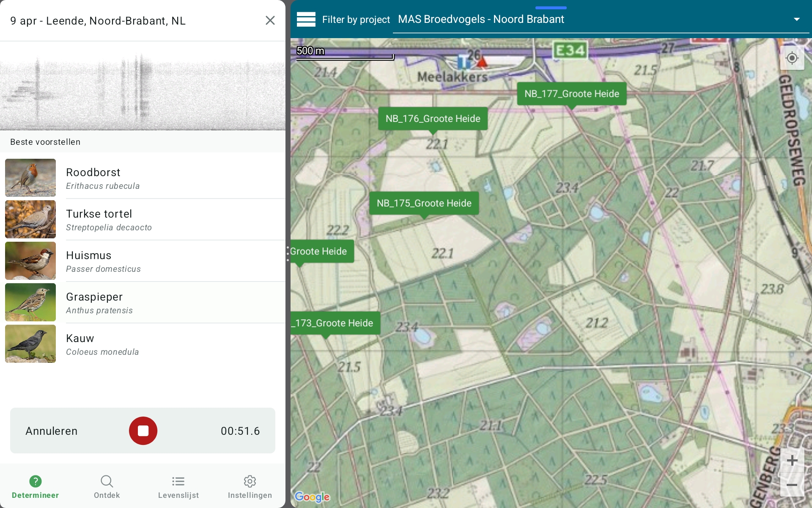Screen dimensions: 812x508
Task: Open the Ontdek search tab
Action: click(x=107, y=486)
